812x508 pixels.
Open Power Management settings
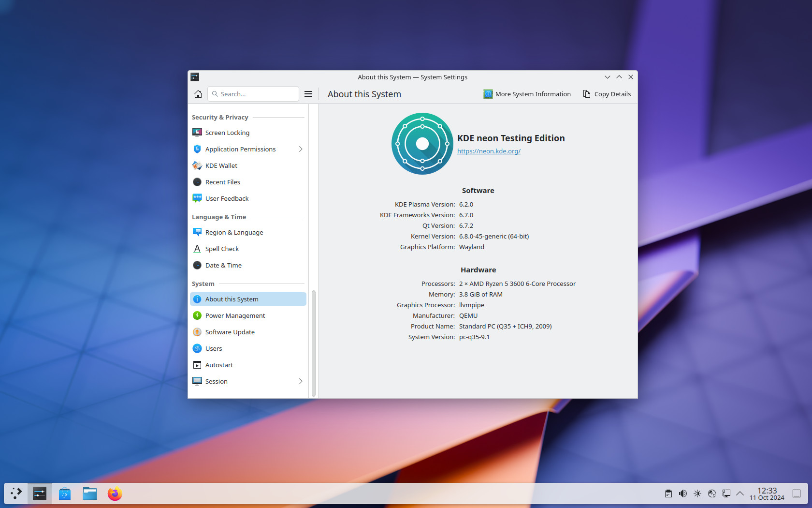tap(248, 315)
